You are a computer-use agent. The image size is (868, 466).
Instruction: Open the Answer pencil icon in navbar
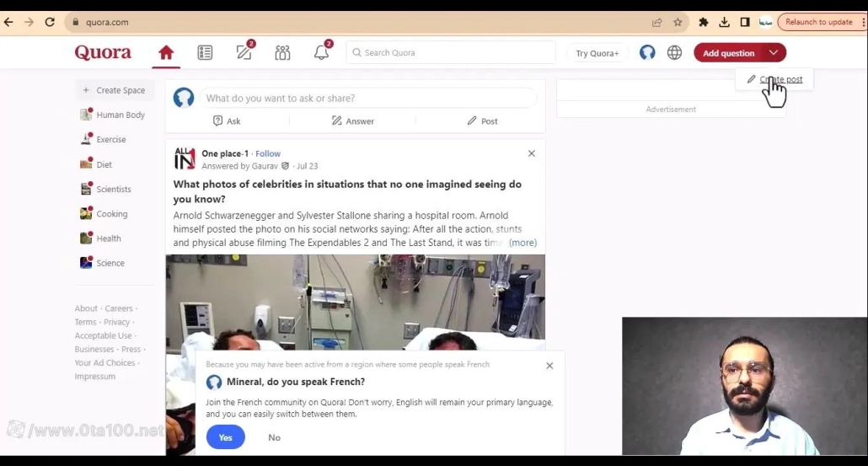(x=244, y=53)
